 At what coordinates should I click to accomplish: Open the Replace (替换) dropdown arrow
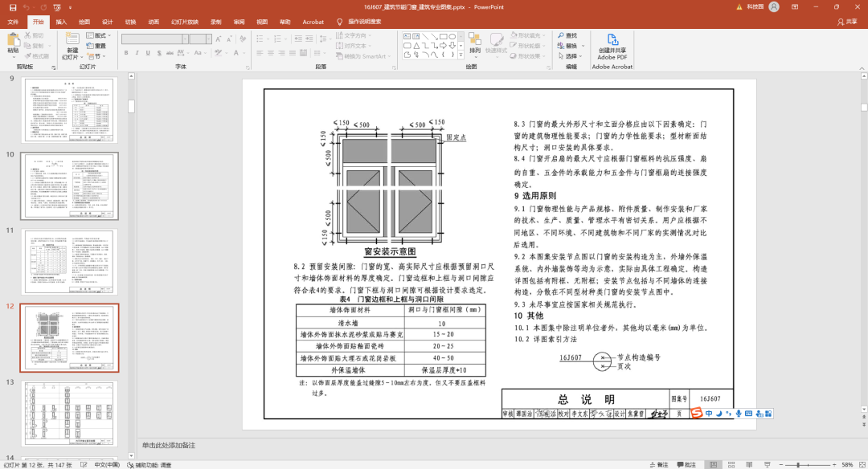coord(583,46)
